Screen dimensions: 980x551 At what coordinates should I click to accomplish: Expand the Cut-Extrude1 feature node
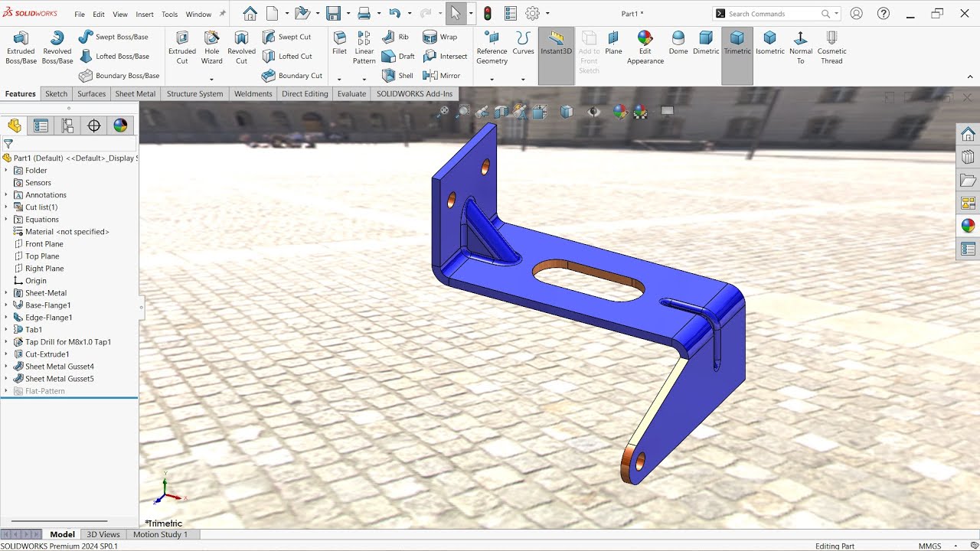tap(6, 354)
